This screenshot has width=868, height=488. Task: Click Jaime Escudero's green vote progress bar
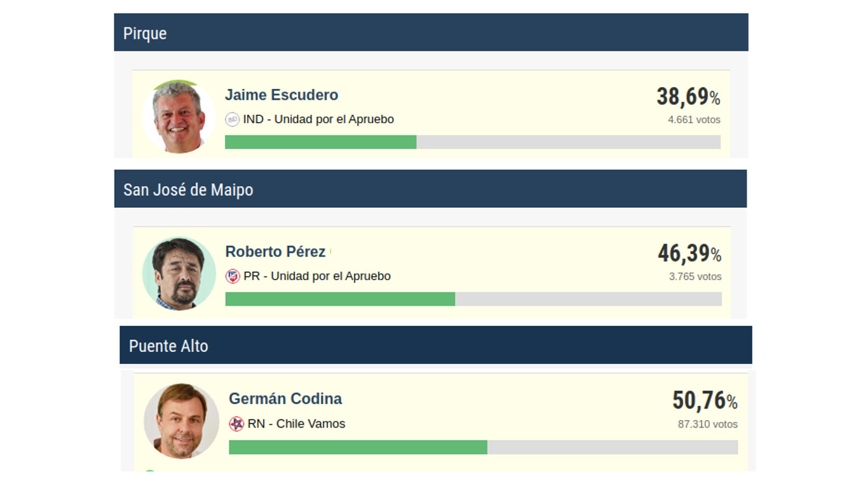click(x=320, y=142)
